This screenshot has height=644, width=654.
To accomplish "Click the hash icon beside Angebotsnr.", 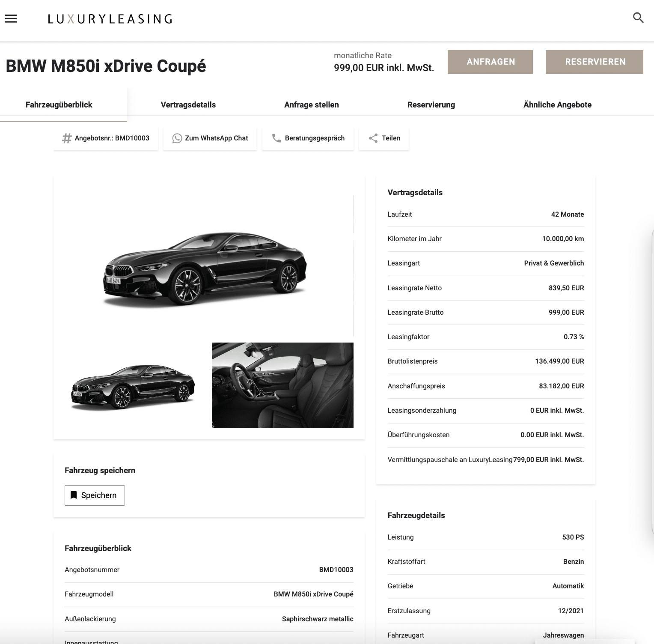I will pyautogui.click(x=67, y=138).
